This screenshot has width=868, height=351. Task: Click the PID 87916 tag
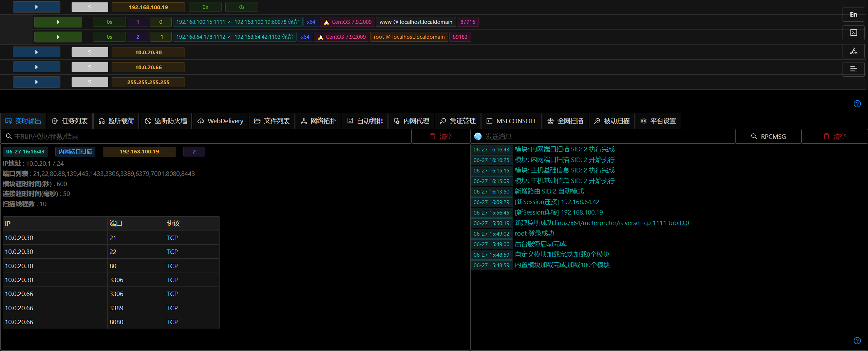[x=468, y=22]
